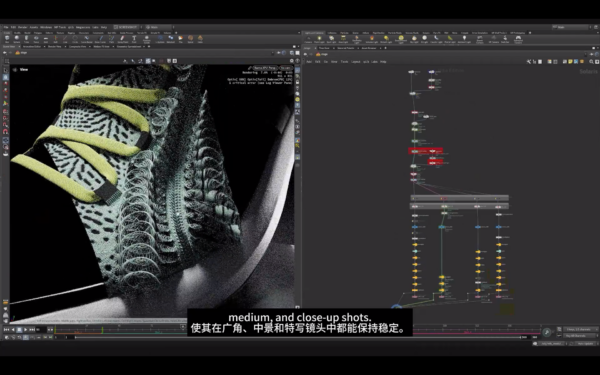
Task: Add a Sky Light from the shelf
Action: 414,39
